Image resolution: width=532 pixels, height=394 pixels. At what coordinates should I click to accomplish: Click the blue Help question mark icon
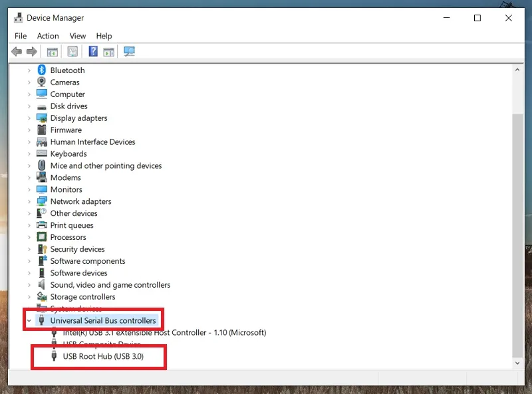pos(93,52)
